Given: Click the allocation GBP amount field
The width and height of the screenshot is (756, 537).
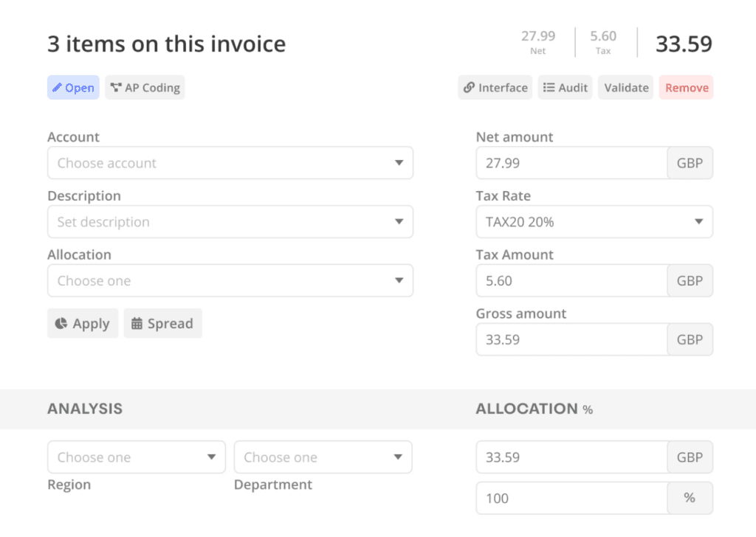Looking at the screenshot, I should 571,457.
